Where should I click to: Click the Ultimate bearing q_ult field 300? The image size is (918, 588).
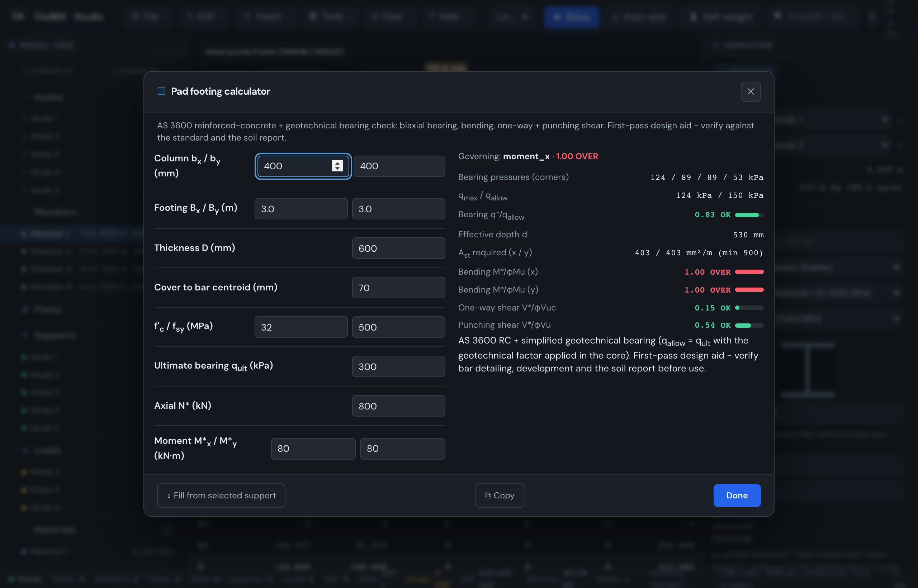pos(398,366)
